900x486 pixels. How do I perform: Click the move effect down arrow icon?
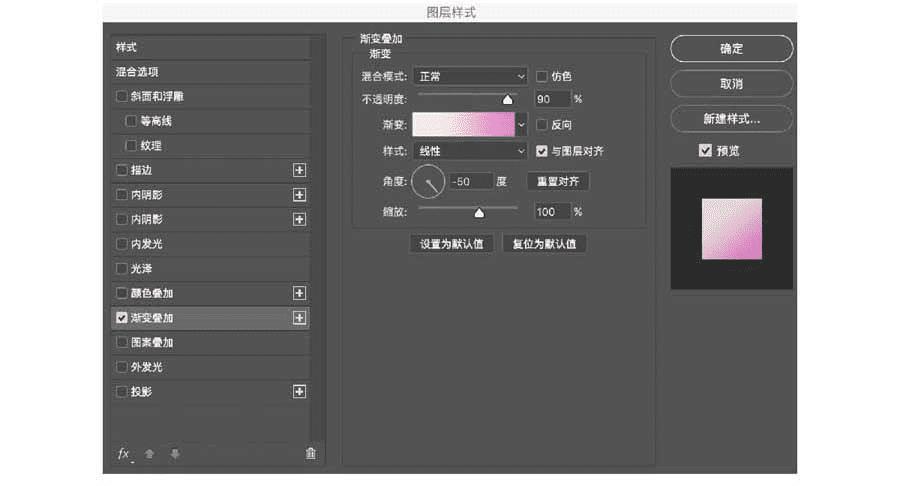click(175, 454)
